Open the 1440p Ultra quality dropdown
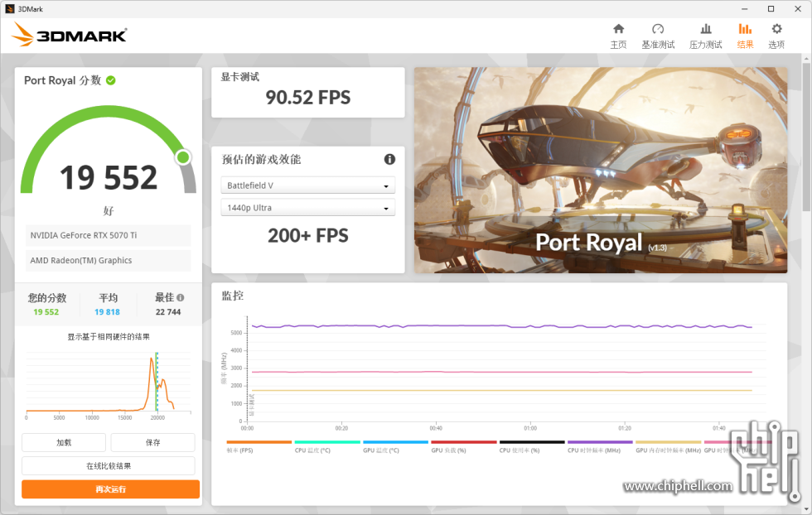812x515 pixels. (x=307, y=207)
